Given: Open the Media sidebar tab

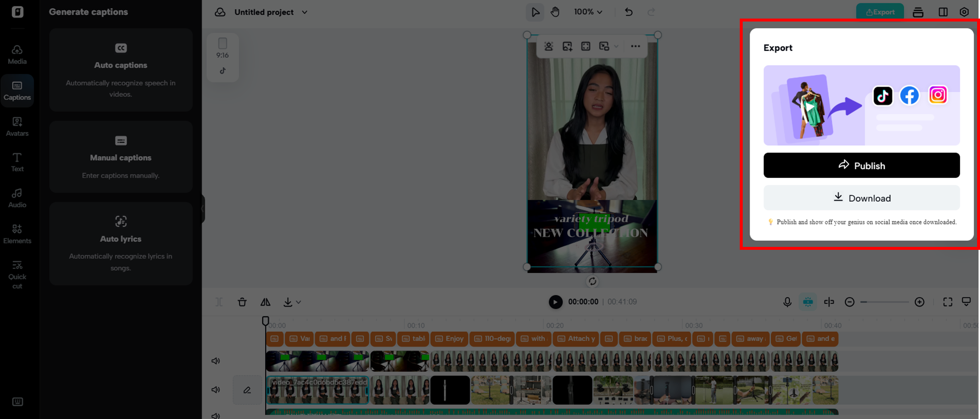Looking at the screenshot, I should click(x=17, y=54).
